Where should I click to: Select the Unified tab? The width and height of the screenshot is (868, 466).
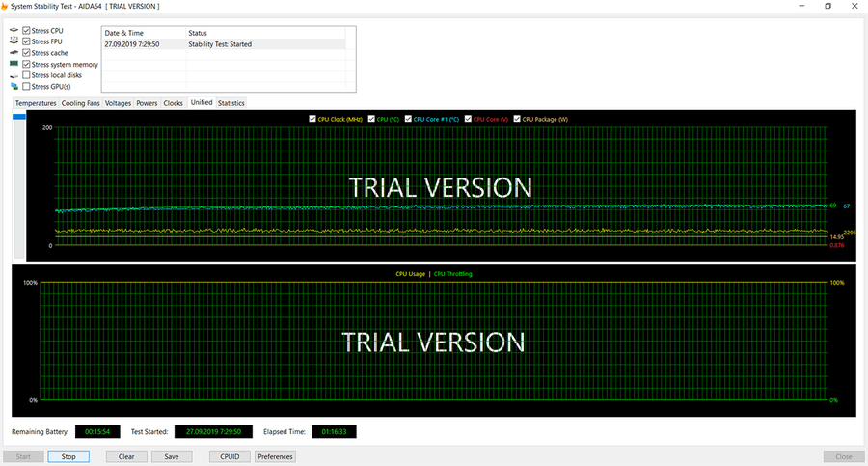[x=202, y=102]
